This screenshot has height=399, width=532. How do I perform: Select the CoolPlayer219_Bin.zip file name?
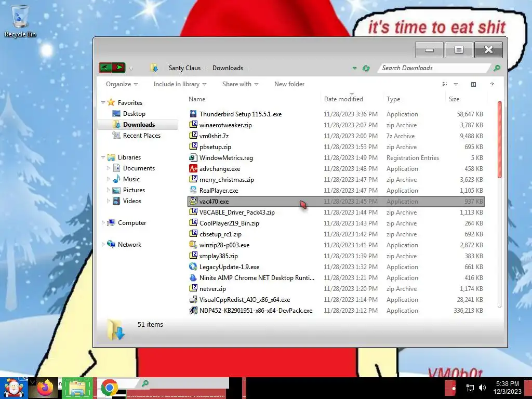pyautogui.click(x=229, y=223)
